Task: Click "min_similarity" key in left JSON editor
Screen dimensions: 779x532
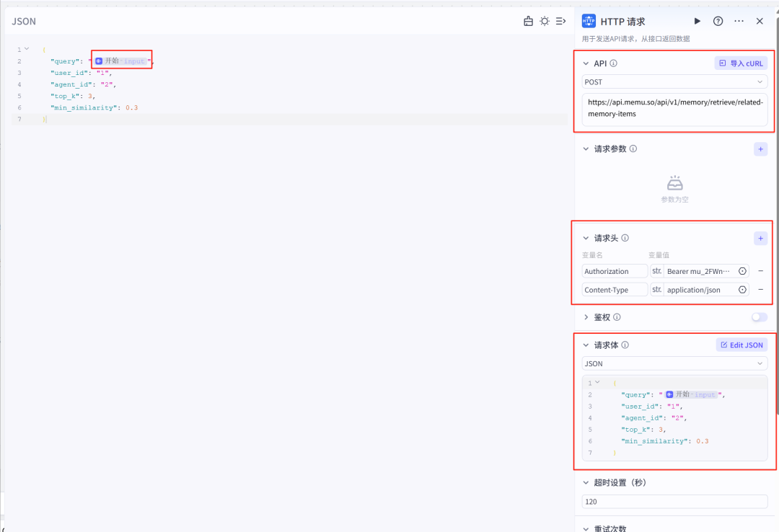Action: [x=84, y=108]
